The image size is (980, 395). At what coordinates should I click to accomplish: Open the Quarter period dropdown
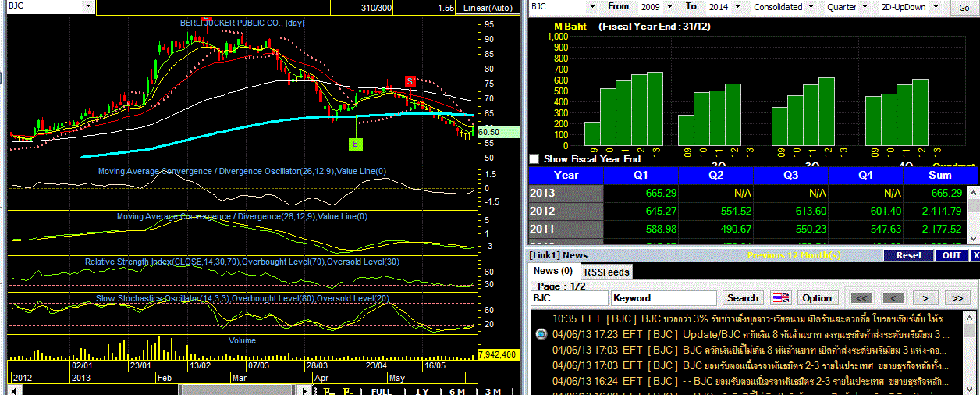pyautogui.click(x=863, y=6)
